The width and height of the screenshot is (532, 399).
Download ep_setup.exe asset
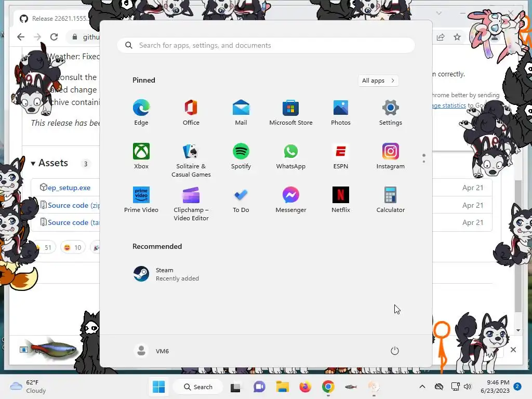[69, 188]
